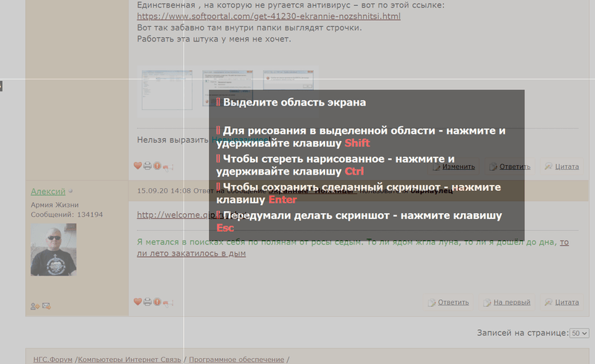Click Цитата button on Алексий's post

click(x=562, y=302)
